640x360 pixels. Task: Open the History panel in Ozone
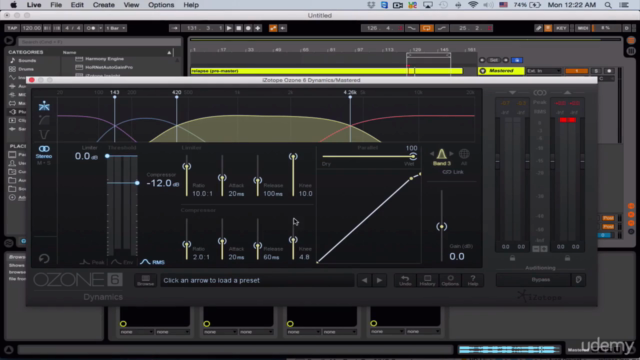click(427, 280)
